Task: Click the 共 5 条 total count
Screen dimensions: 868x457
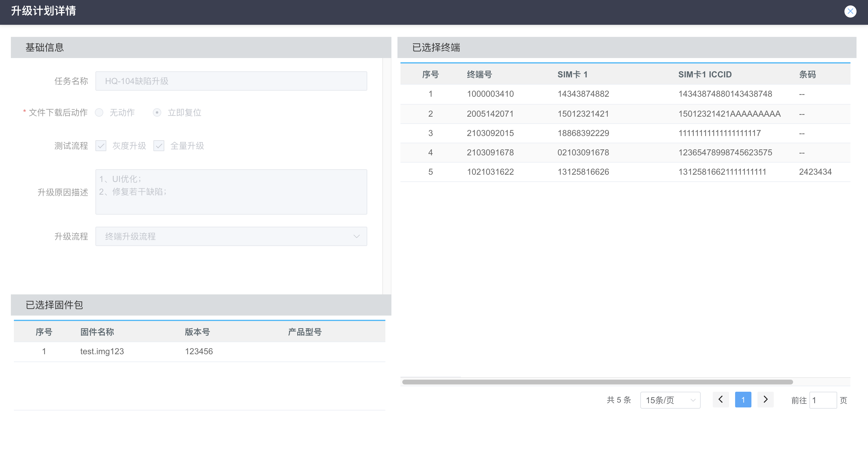Action: pos(619,400)
